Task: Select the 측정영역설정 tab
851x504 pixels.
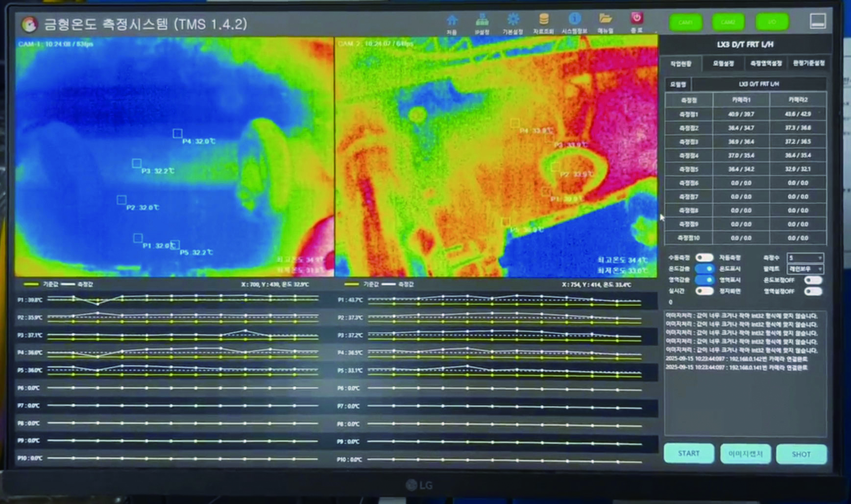Action: [766, 64]
